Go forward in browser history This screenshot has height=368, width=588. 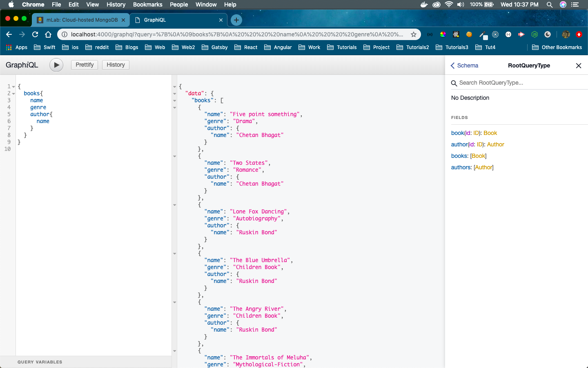click(22, 34)
